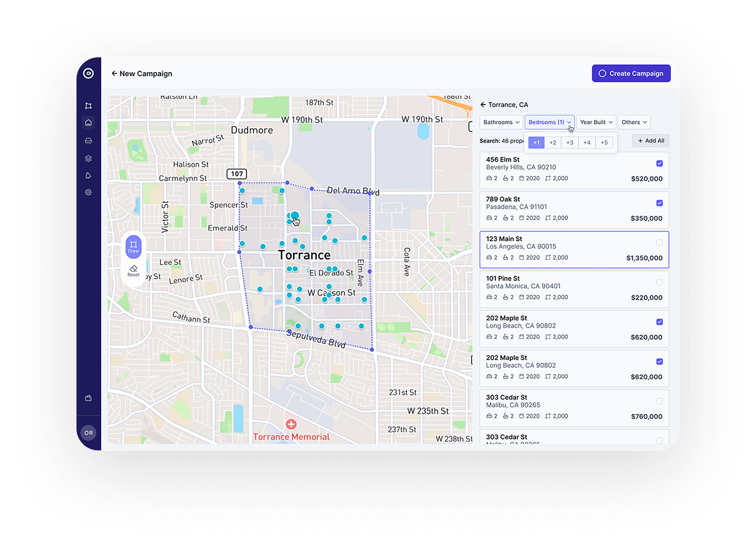Go back using Torrance, CA arrow
The height and width of the screenshot is (546, 756).
483,105
